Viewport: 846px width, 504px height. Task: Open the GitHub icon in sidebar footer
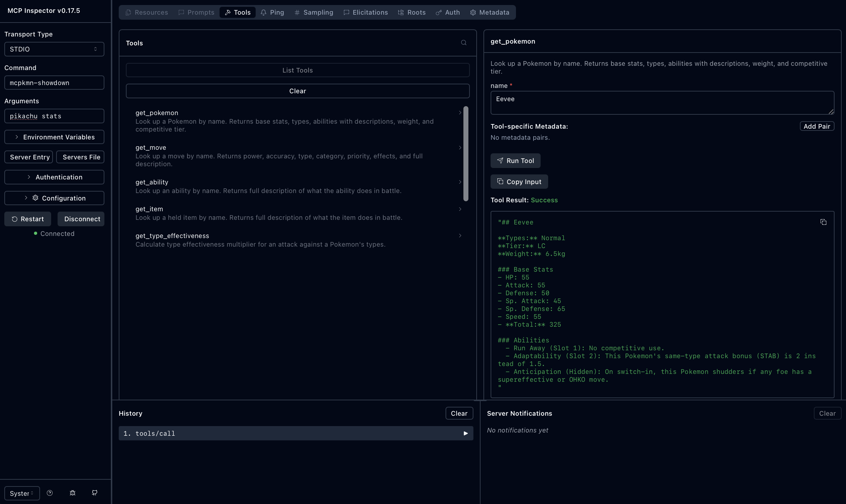coord(95,493)
